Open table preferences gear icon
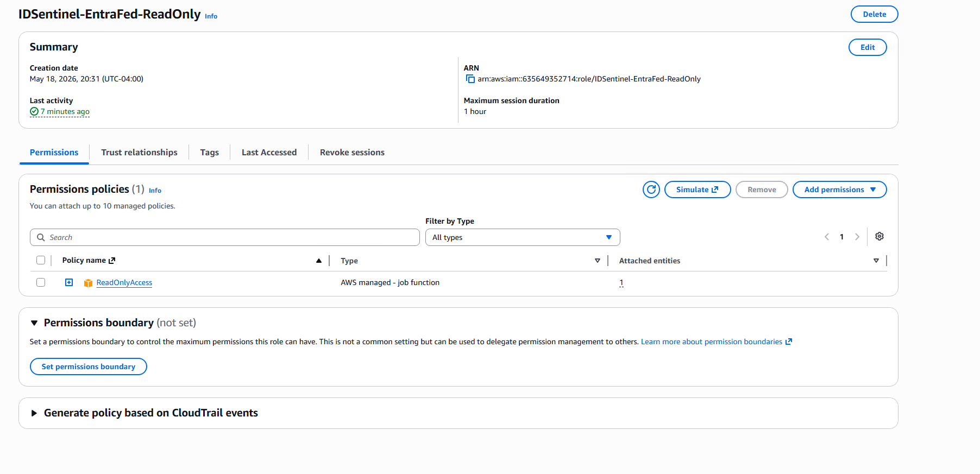Viewport: 980px width, 474px height. pos(880,236)
